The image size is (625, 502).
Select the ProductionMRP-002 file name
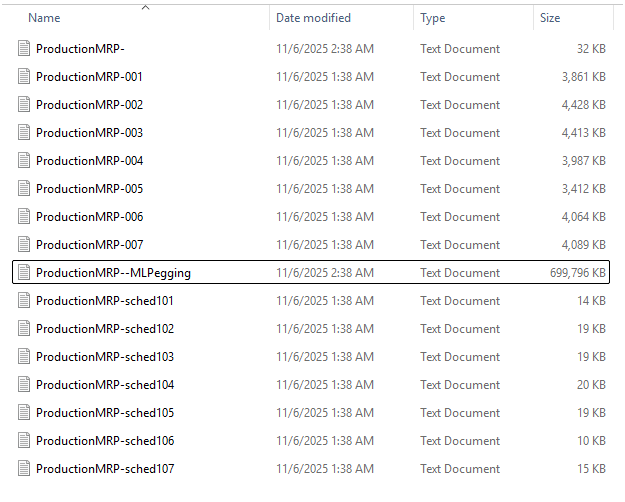pyautogui.click(x=89, y=105)
